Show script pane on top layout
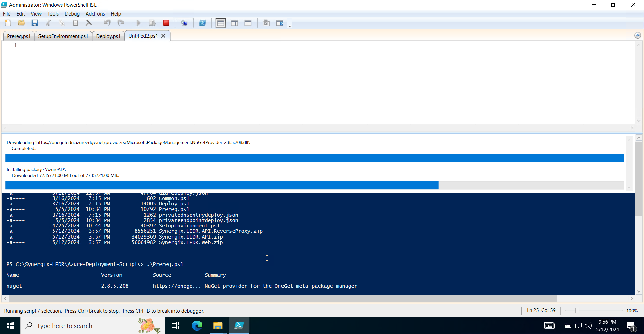The image size is (644, 334). pos(221,23)
